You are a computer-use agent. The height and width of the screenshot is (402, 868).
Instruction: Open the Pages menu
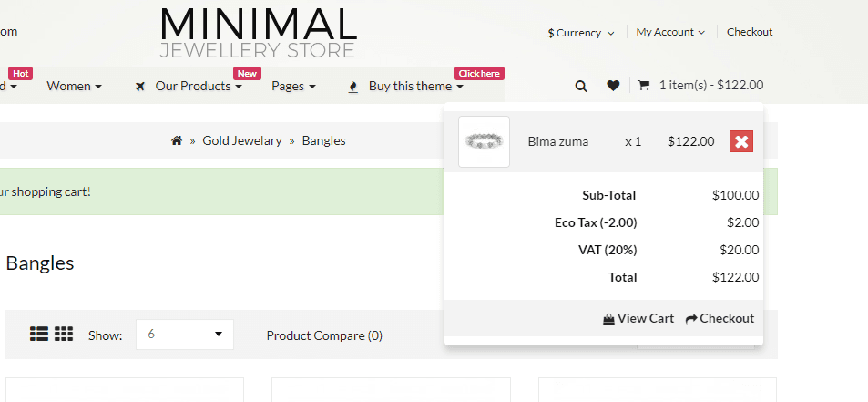click(x=293, y=86)
